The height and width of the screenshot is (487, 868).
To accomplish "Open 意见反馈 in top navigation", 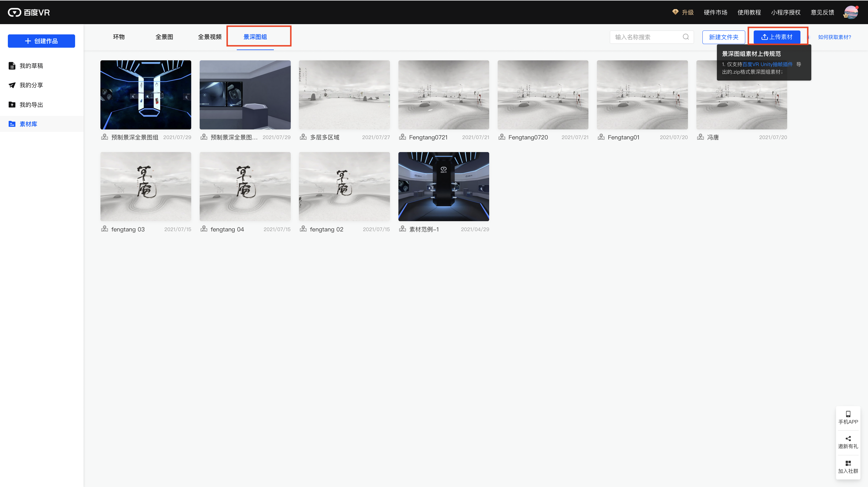I will [822, 12].
